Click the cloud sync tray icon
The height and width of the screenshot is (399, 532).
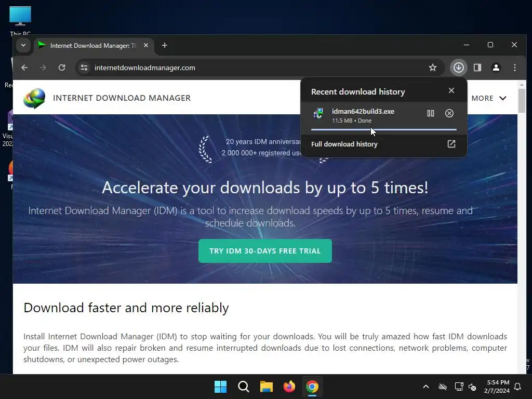coord(443,387)
